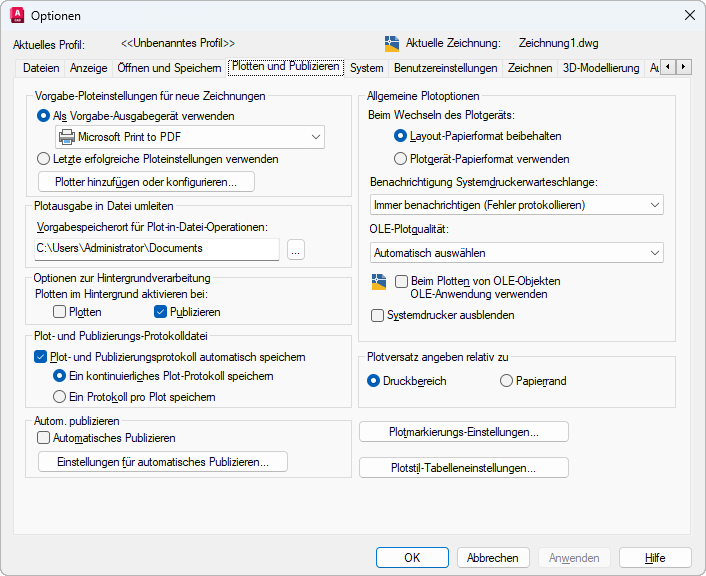
Task: Choose Plotgerät-Papierformat verwenden option
Action: (401, 158)
